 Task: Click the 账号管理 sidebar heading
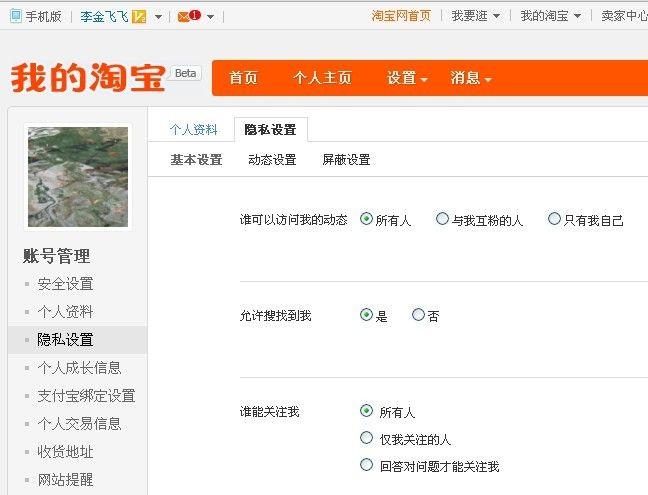click(x=56, y=256)
